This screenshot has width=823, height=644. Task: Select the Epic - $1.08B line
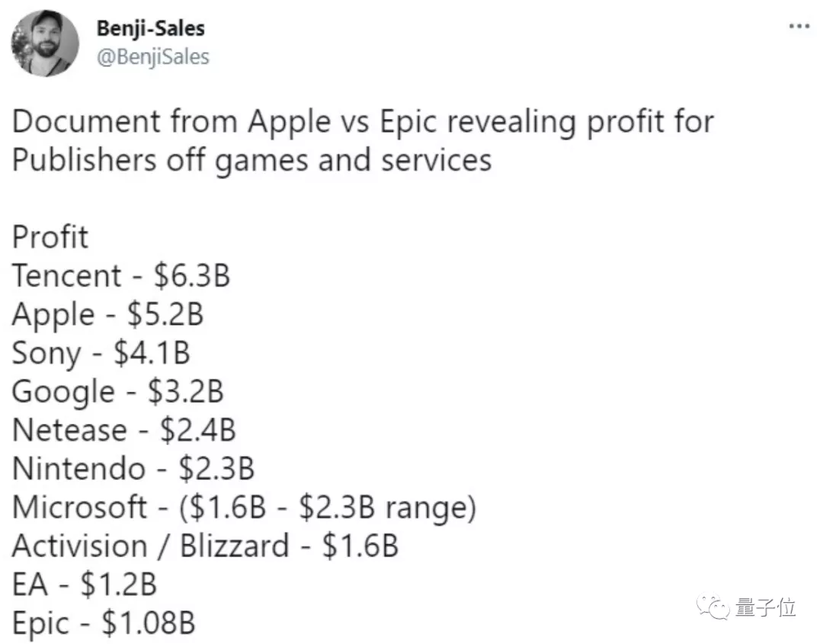104,624
